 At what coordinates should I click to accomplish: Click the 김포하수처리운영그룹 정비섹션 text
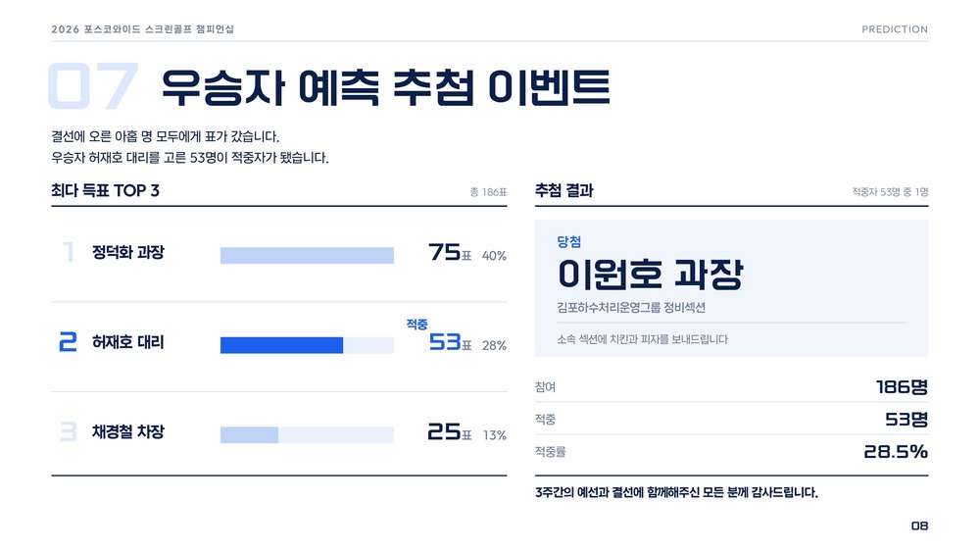pos(631,307)
